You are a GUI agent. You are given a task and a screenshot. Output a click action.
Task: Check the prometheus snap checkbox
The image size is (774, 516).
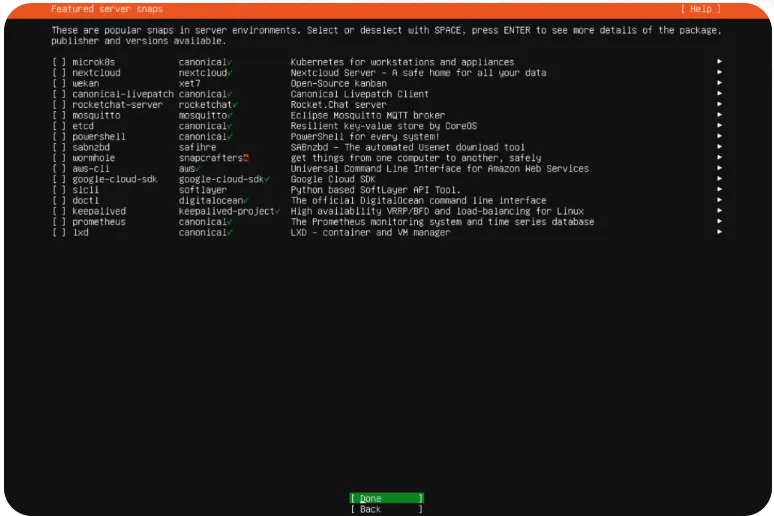[59, 222]
